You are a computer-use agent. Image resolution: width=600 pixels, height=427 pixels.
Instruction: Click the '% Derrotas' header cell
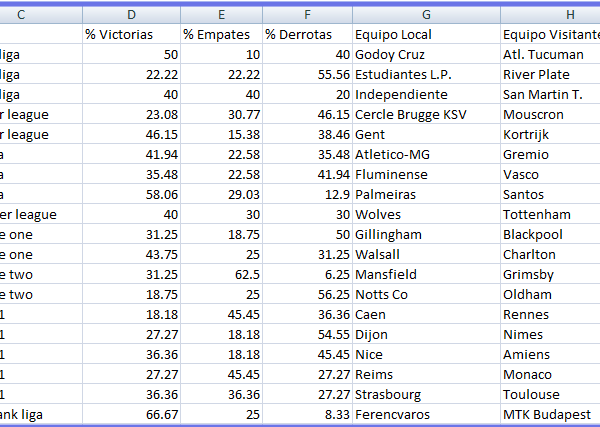pyautogui.click(x=307, y=34)
